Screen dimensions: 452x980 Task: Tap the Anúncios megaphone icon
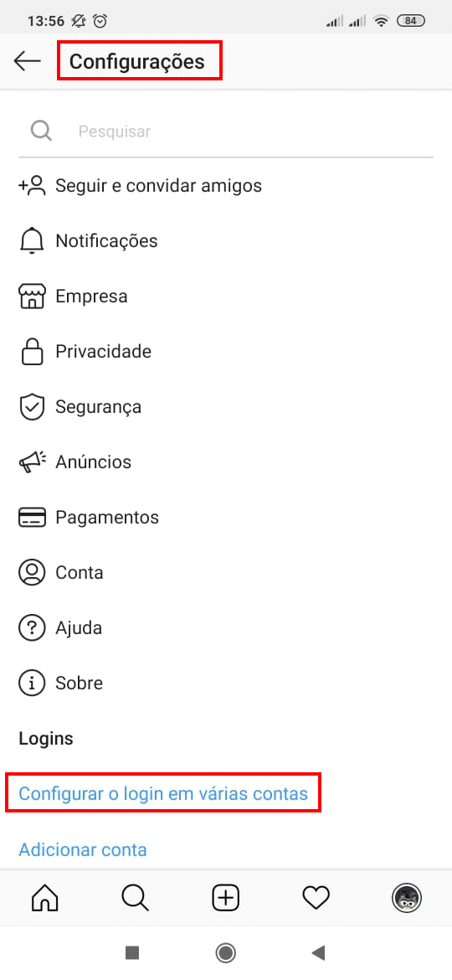[x=32, y=462]
